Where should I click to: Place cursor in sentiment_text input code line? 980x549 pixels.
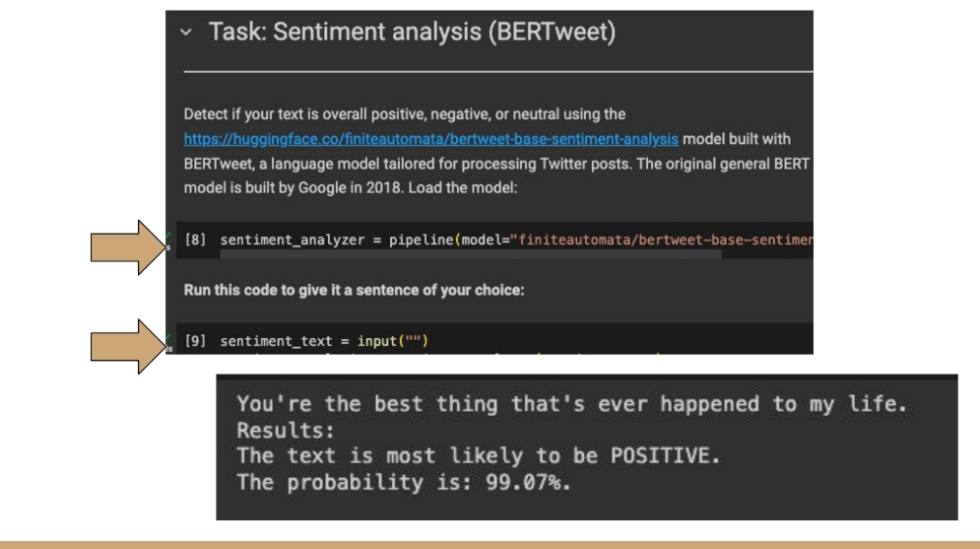324,341
